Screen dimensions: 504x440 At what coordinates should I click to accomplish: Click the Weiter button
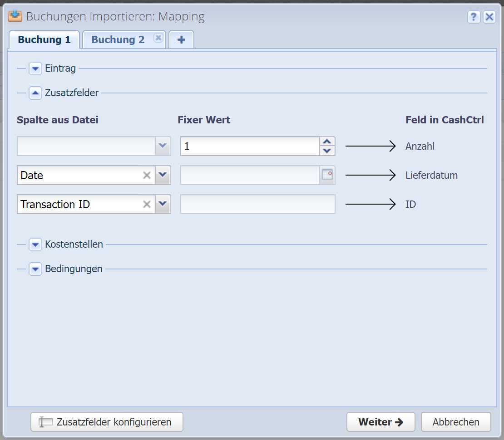[x=380, y=422]
